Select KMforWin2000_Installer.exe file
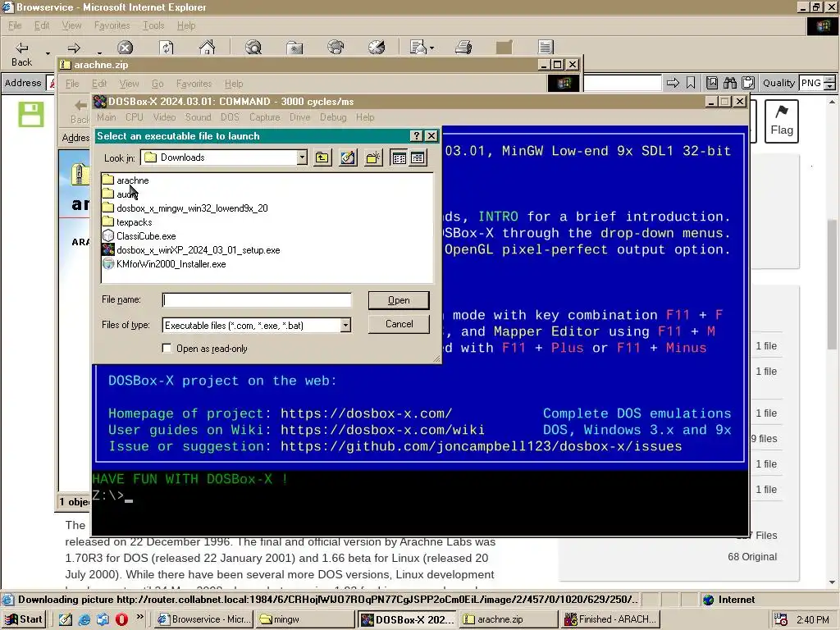 pyautogui.click(x=164, y=263)
